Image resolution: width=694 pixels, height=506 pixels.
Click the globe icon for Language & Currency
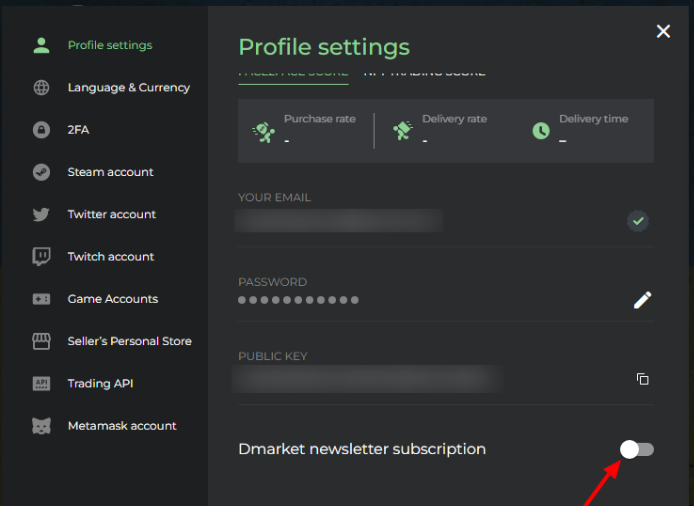click(x=42, y=88)
